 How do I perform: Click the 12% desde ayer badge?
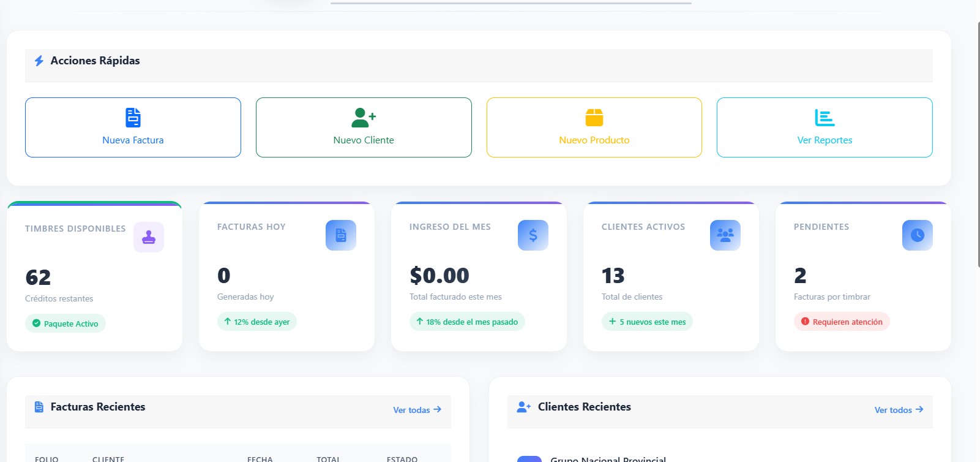tap(257, 322)
